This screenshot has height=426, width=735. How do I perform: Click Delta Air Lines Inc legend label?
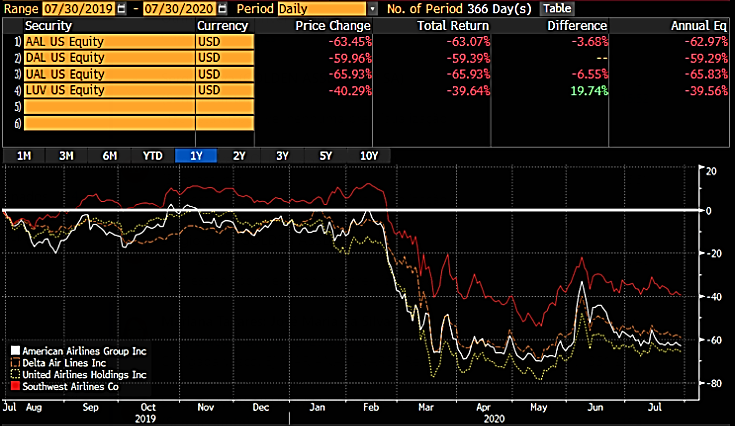[x=64, y=363]
